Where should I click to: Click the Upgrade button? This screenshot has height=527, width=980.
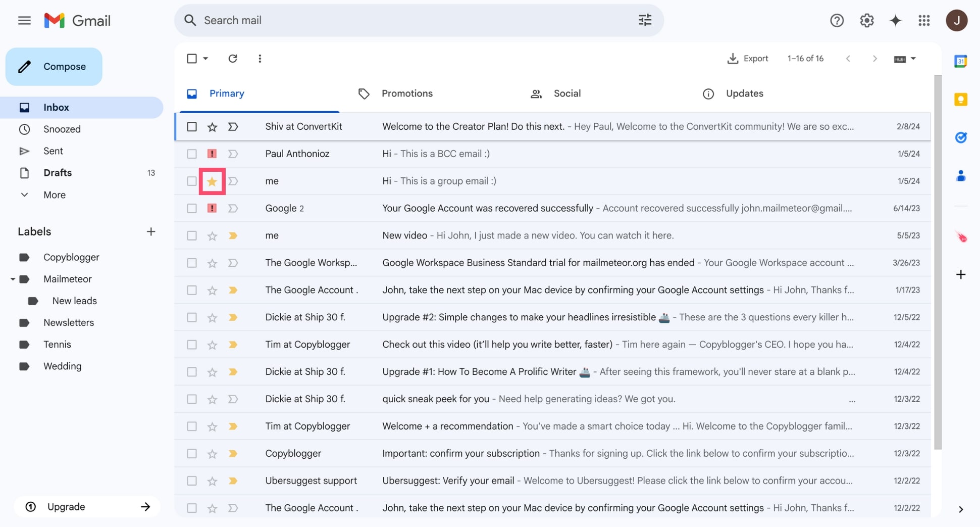pyautogui.click(x=87, y=507)
